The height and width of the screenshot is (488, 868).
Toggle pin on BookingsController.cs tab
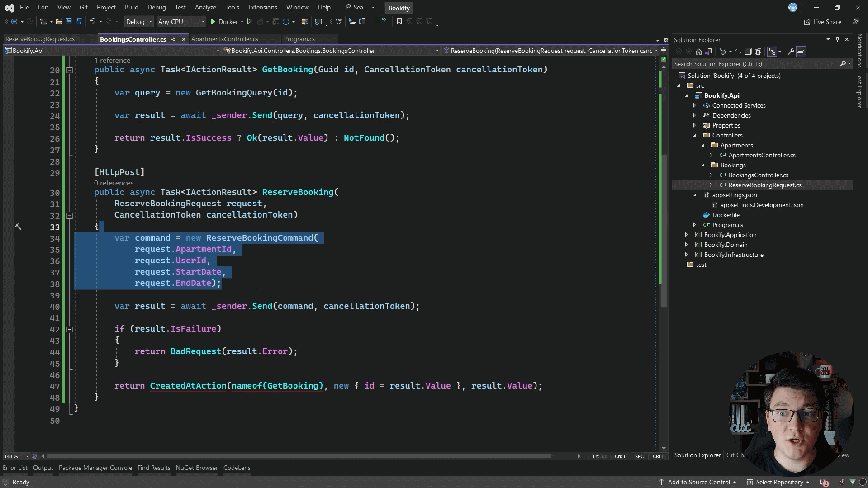pos(173,39)
